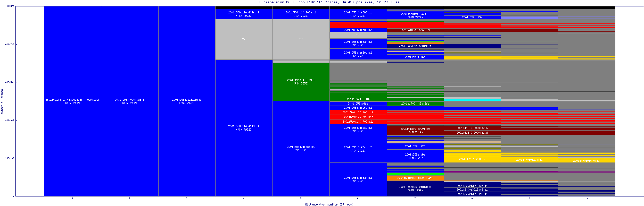This screenshot has height=206, width=644.
Task: Click the 2001:558:110:200a::1 segment
Action: point(301,14)
